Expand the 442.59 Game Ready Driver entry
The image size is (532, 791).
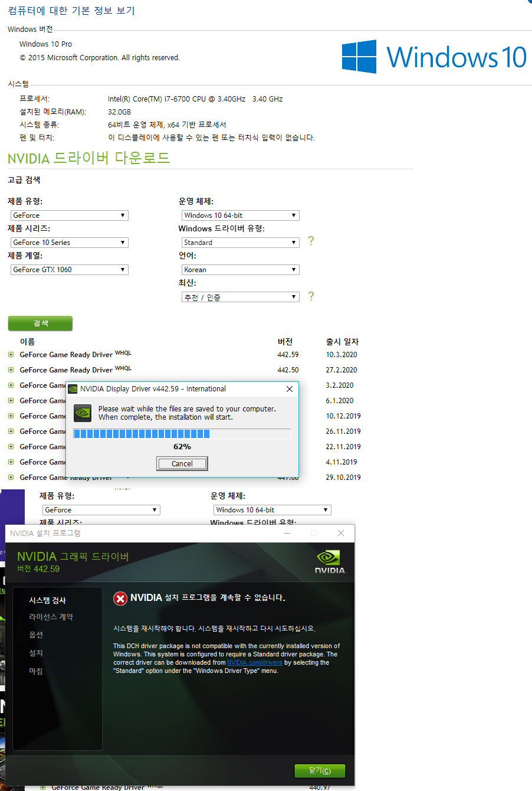tap(11, 354)
